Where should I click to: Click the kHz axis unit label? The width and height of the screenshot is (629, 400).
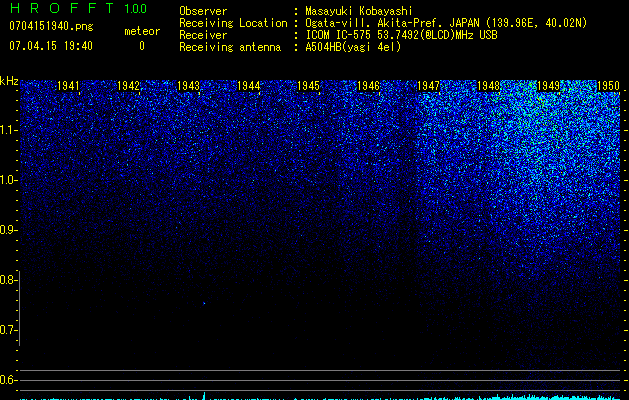click(9, 81)
